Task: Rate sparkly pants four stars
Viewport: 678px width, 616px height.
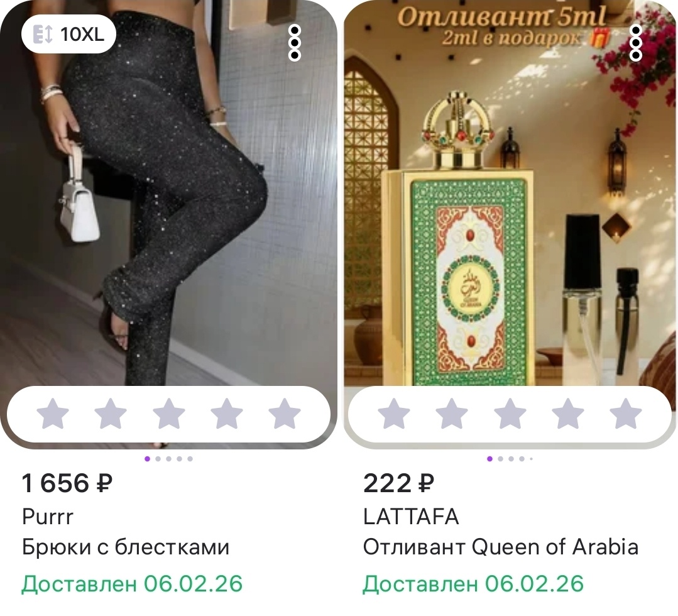Action: [x=227, y=414]
